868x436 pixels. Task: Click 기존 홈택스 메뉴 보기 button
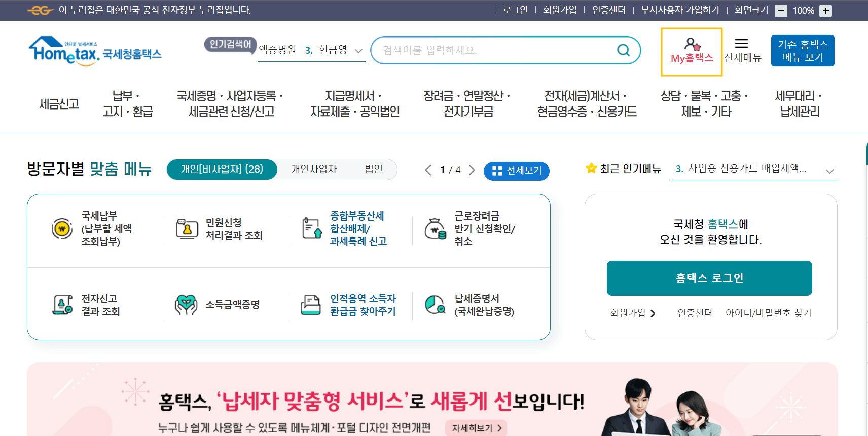[x=803, y=51]
